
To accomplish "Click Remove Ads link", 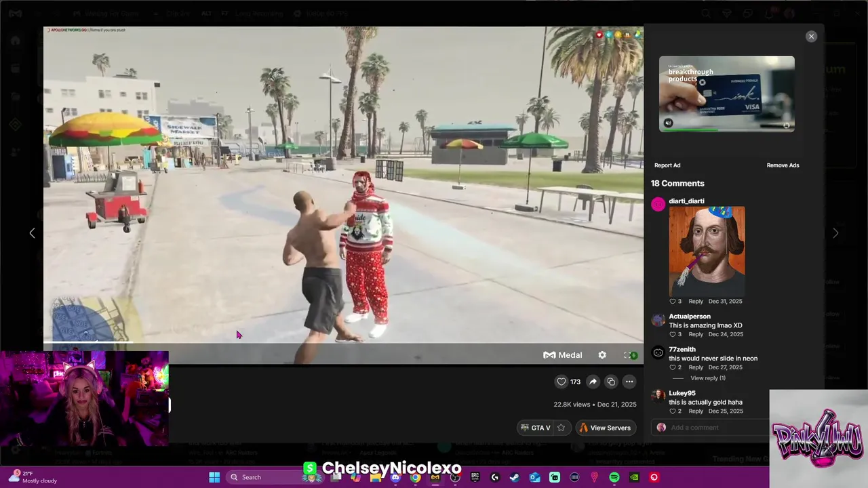I will 783,165.
